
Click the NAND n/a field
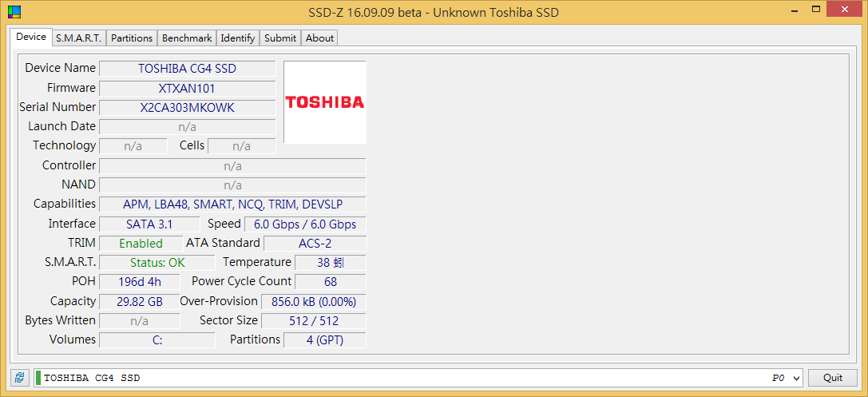point(232,185)
